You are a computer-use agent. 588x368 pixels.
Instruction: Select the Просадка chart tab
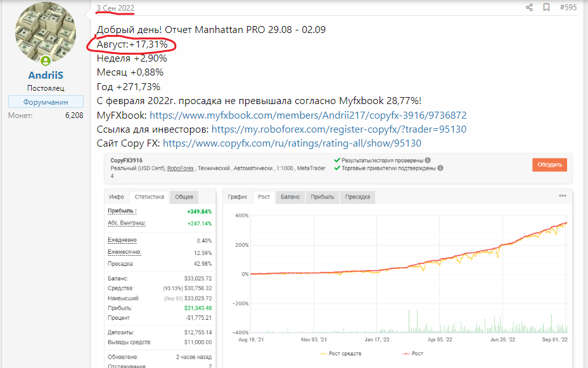point(357,197)
